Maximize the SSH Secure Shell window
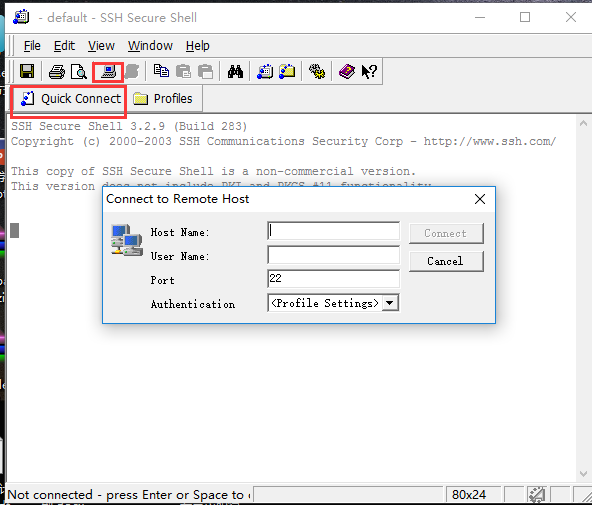Viewport: 592px width, 505px height. point(525,17)
